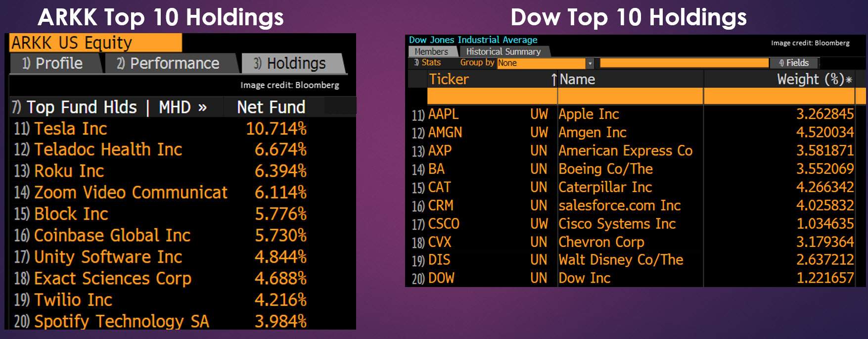
Task: Click the MHD double-chevron expander
Action: (202, 107)
